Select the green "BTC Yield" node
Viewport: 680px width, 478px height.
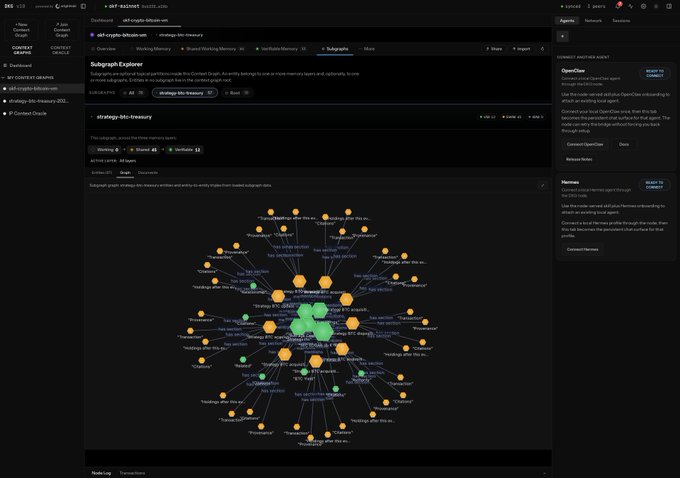point(304,372)
